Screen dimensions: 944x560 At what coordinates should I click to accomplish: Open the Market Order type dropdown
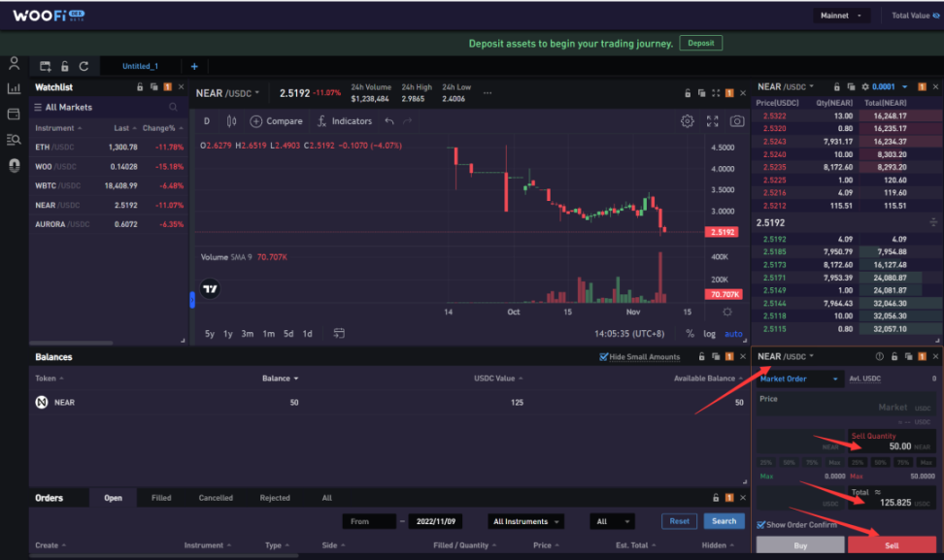tap(799, 379)
